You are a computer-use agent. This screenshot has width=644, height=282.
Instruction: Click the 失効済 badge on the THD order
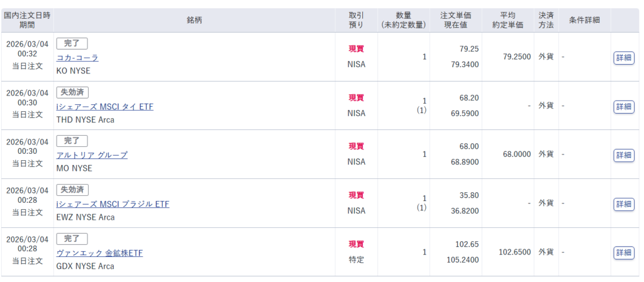tap(72, 92)
